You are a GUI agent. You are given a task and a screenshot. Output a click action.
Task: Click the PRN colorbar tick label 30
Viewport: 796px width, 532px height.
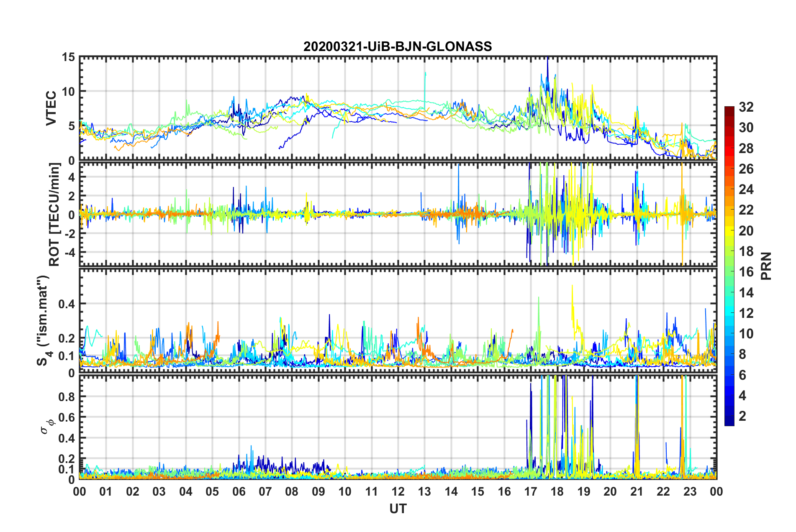[746, 128]
